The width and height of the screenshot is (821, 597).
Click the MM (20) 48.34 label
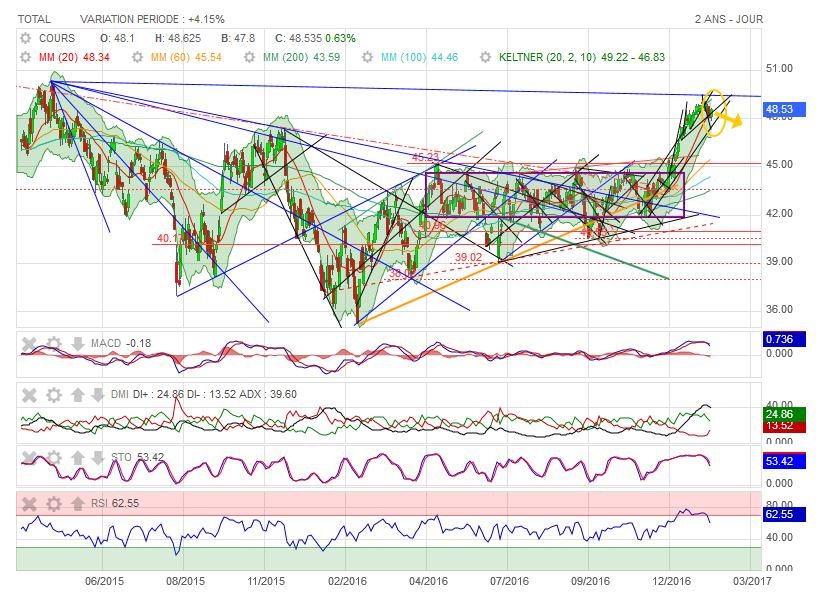click(x=74, y=57)
